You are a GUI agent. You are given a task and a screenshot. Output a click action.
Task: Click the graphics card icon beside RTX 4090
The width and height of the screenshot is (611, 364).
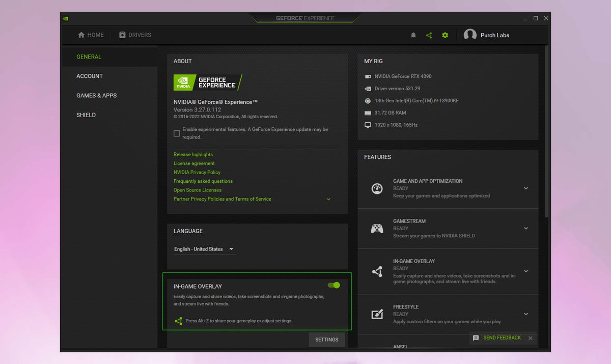(368, 76)
